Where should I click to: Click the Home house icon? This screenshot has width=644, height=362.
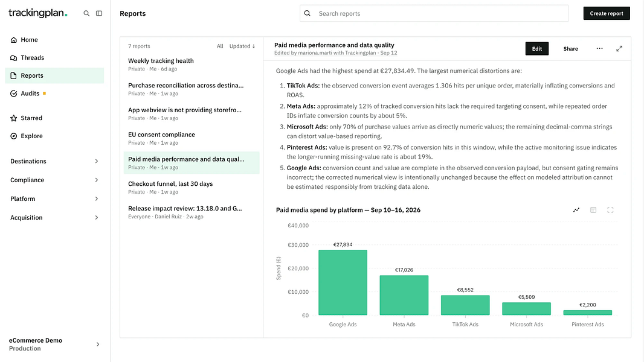coord(13,40)
